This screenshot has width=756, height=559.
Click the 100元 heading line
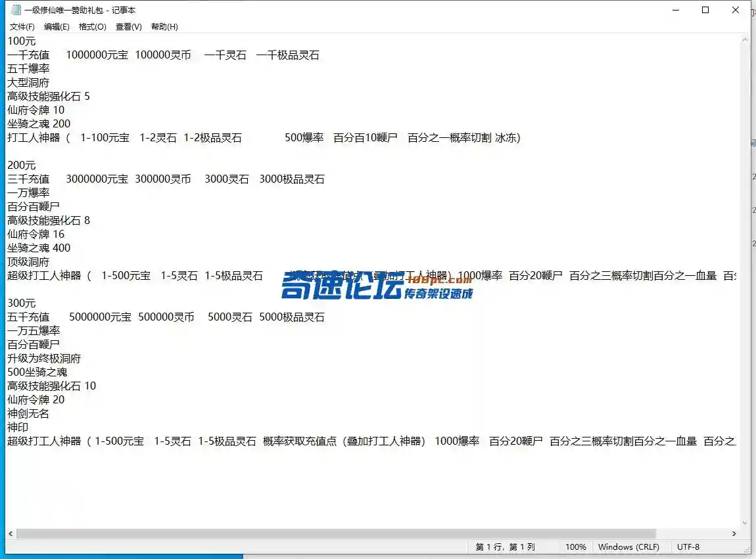[x=21, y=41]
